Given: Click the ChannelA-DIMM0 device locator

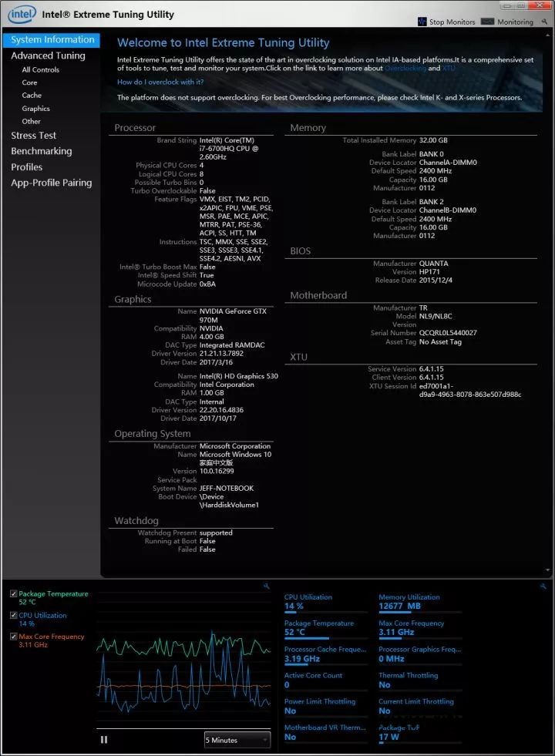Looking at the screenshot, I should [448, 163].
